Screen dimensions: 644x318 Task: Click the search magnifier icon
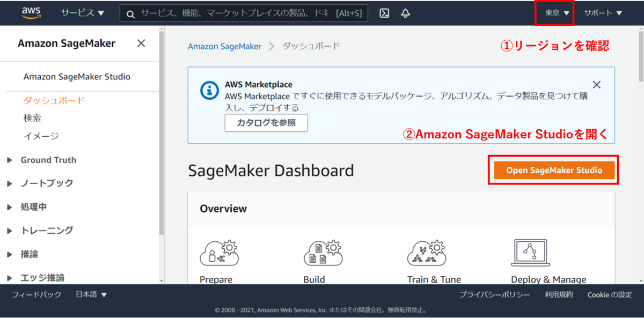tap(130, 14)
